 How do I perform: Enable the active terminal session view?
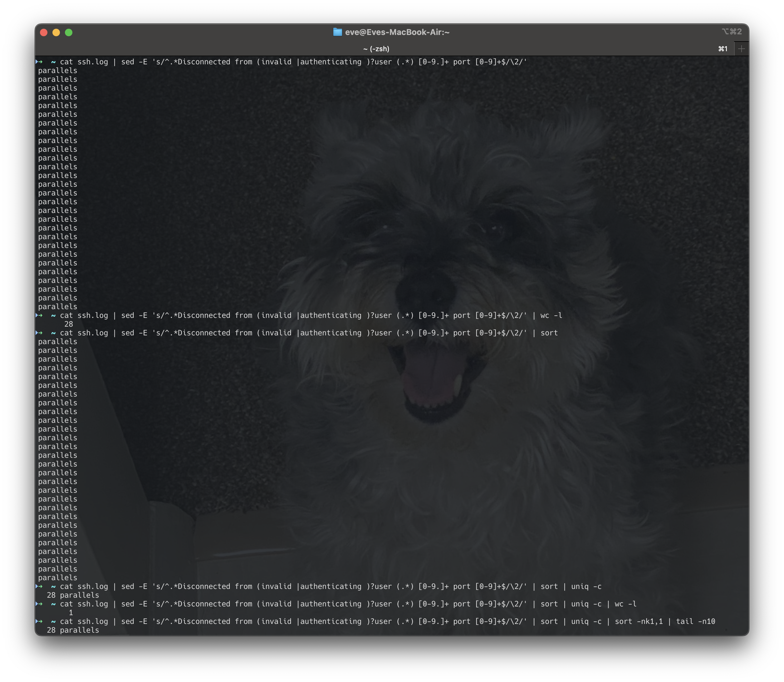point(393,48)
